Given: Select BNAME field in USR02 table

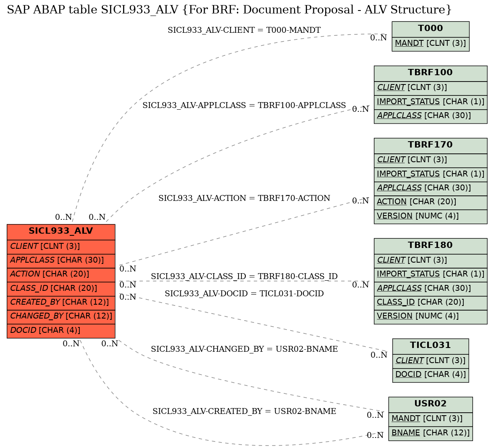Looking at the screenshot, I should pyautogui.click(x=430, y=433).
